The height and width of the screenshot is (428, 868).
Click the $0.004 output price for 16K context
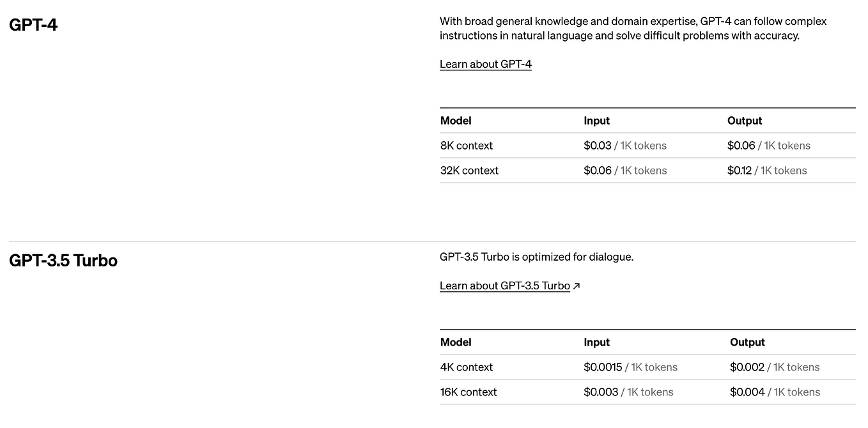(747, 392)
